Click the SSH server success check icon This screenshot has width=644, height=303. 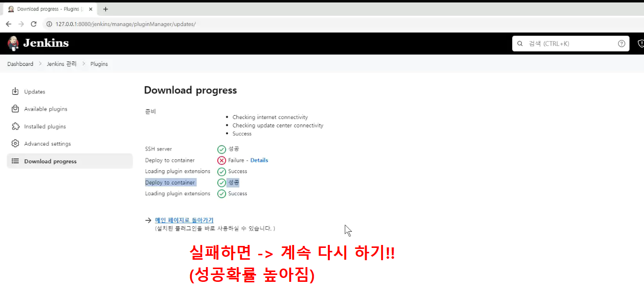222,149
